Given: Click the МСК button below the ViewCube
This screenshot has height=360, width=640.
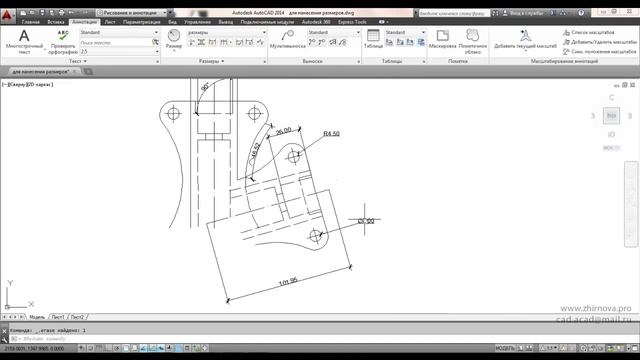Looking at the screenshot, I should (x=611, y=148).
